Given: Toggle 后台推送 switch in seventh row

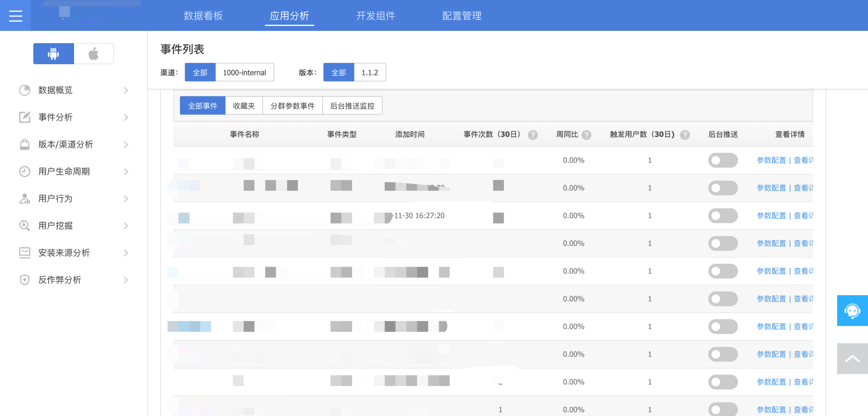Looking at the screenshot, I should click(x=723, y=326).
